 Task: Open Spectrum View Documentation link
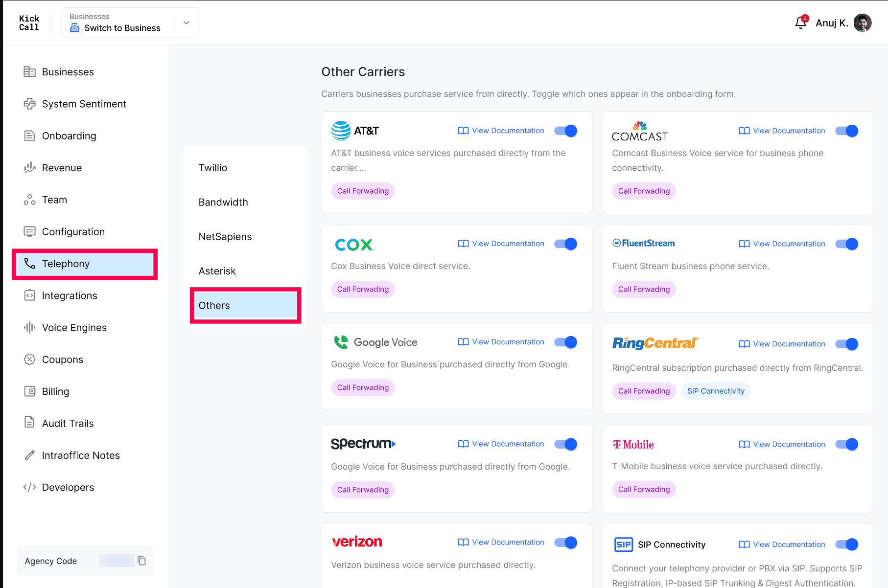coord(501,444)
